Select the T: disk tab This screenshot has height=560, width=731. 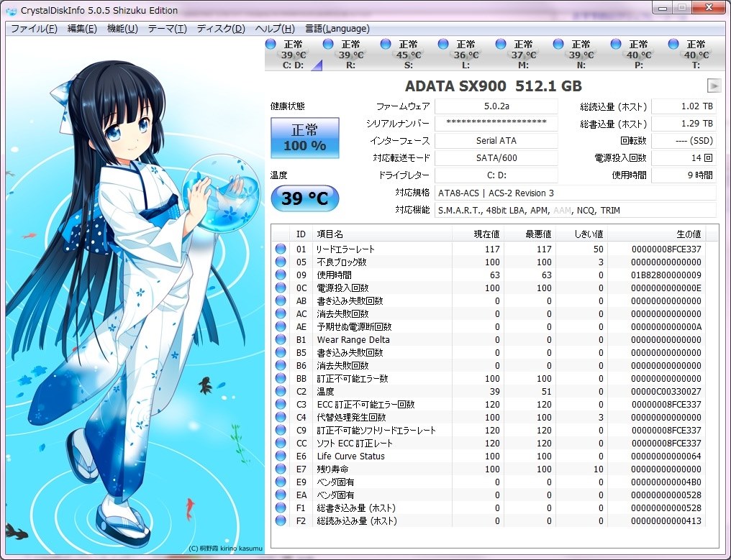tap(696, 55)
